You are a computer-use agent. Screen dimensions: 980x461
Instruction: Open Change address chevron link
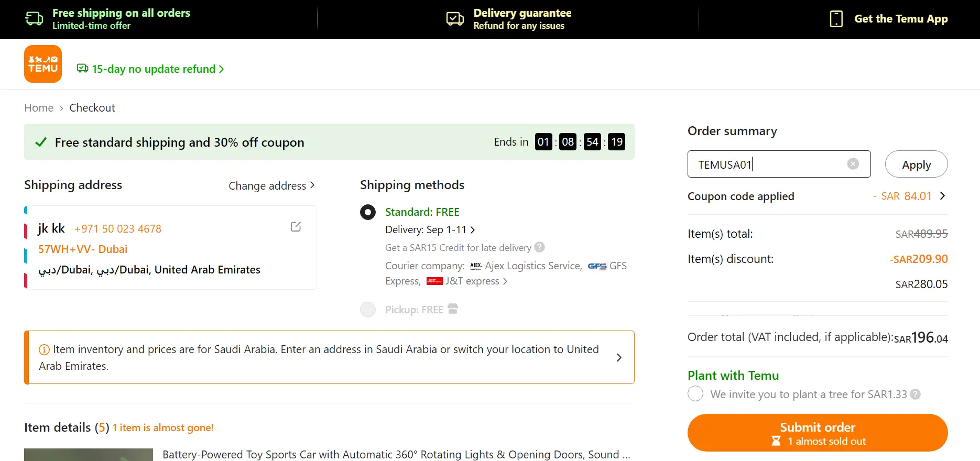272,186
